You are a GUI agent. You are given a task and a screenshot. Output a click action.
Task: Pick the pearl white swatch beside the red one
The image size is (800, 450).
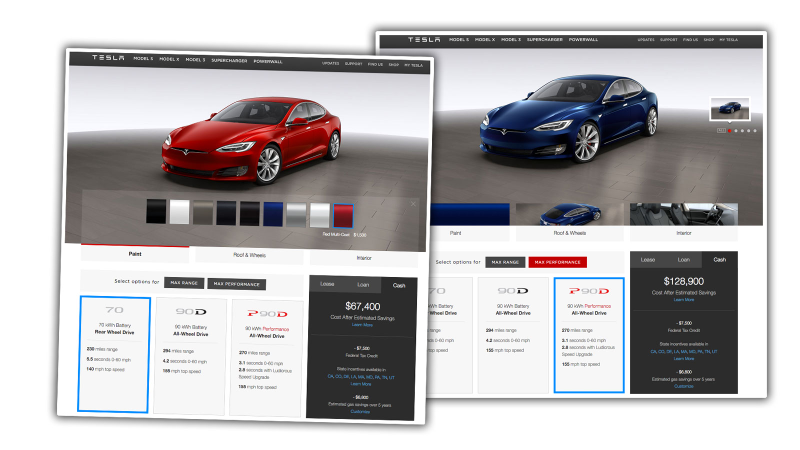coord(320,215)
